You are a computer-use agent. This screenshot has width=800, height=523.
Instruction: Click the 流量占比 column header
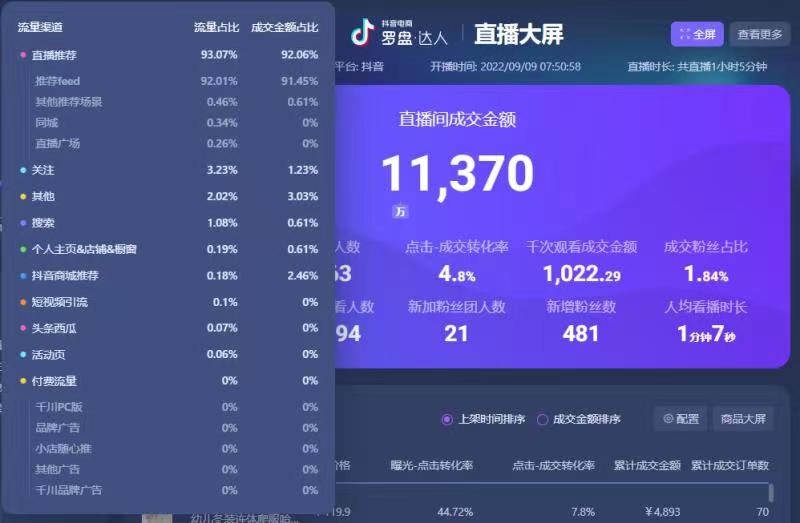tap(216, 27)
